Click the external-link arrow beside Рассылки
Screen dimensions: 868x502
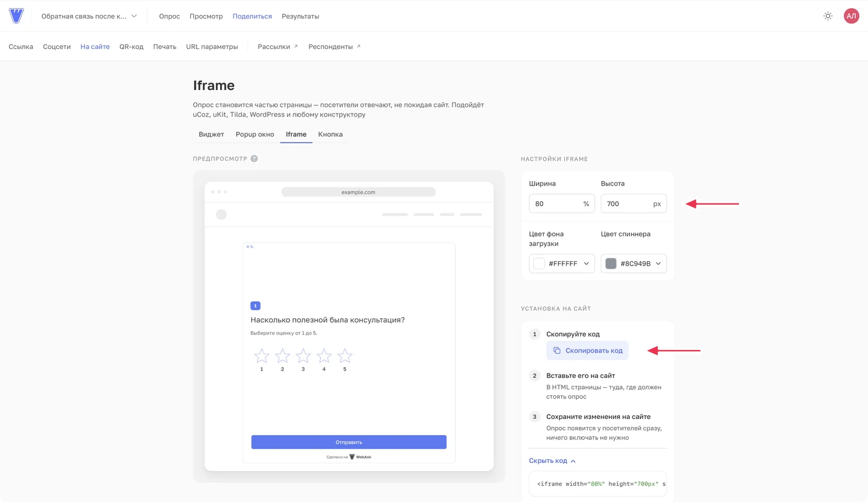click(296, 47)
